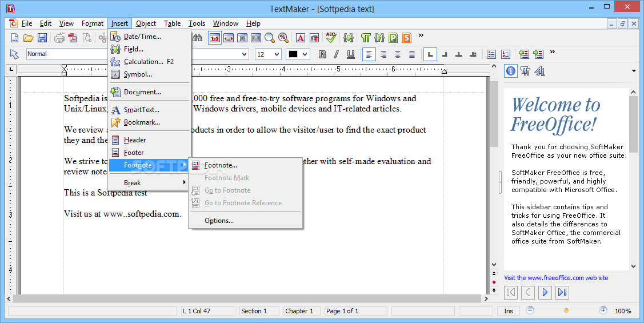Open sidebar character styles icon

pyautogui.click(x=539, y=71)
